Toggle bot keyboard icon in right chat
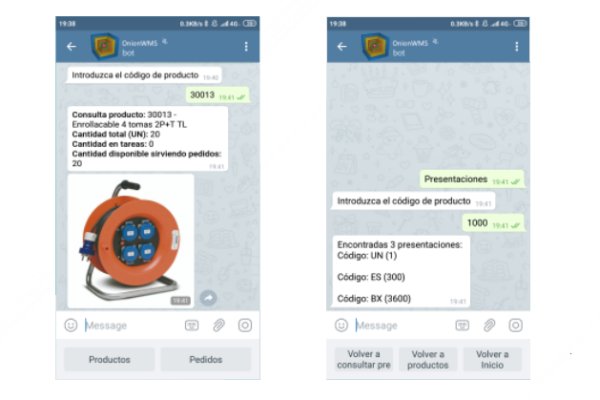Screen dimensions: 600x400 462,325
